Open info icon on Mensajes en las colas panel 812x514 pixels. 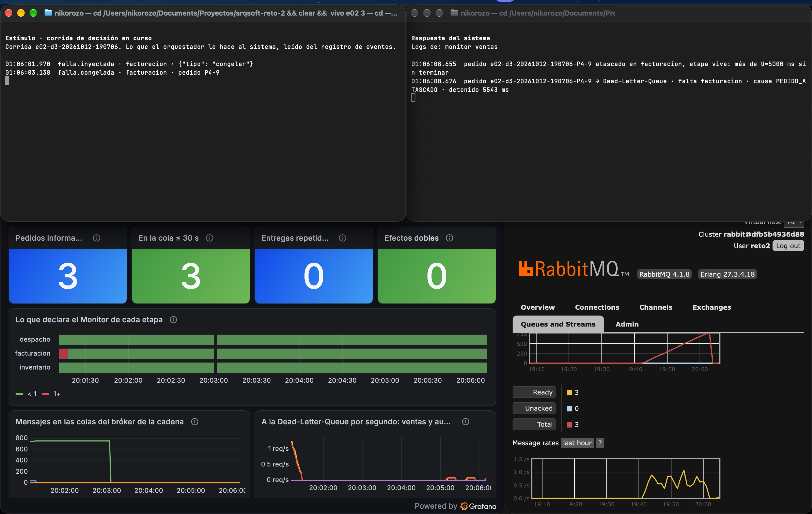coord(195,422)
